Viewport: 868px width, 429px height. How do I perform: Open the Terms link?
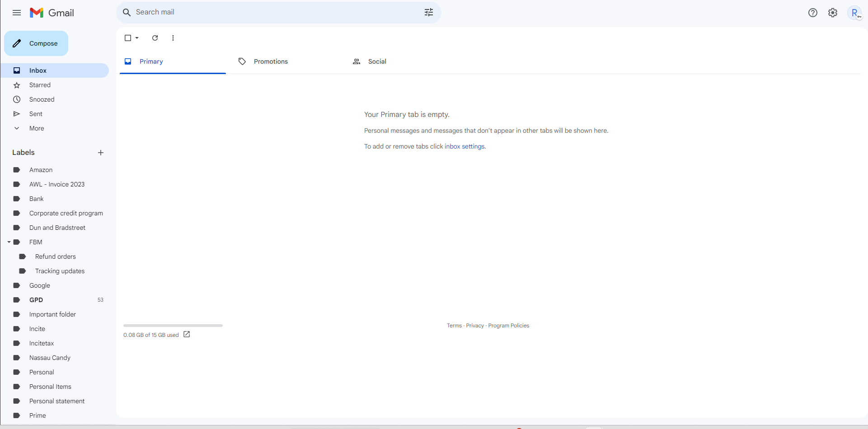point(454,326)
